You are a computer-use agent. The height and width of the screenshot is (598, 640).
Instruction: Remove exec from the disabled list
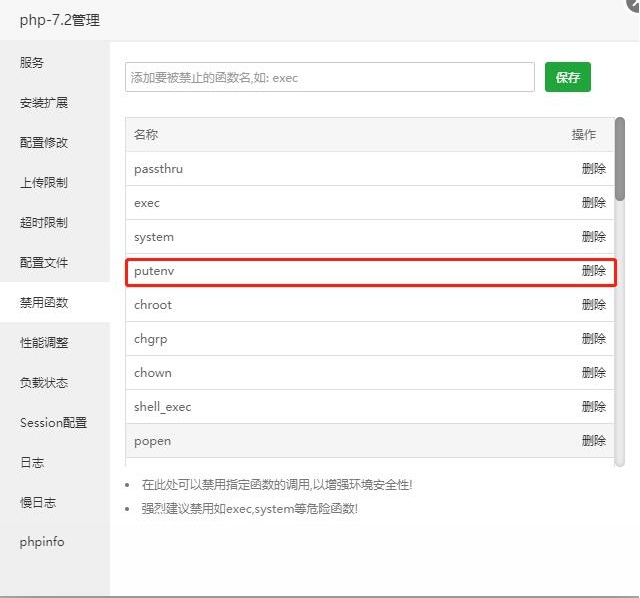pyautogui.click(x=593, y=203)
